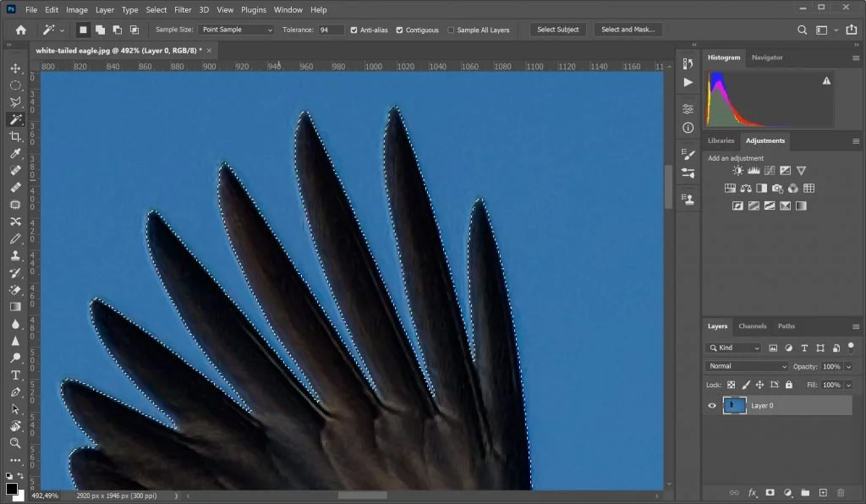Add a Curves adjustment layer
This screenshot has height=504, width=866.
768,170
